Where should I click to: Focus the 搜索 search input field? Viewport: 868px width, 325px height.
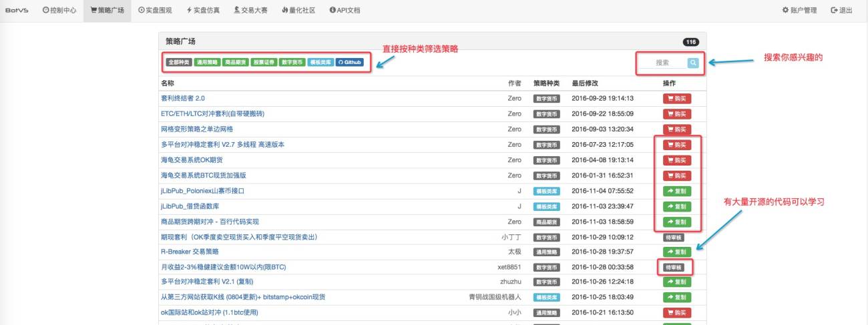point(662,63)
